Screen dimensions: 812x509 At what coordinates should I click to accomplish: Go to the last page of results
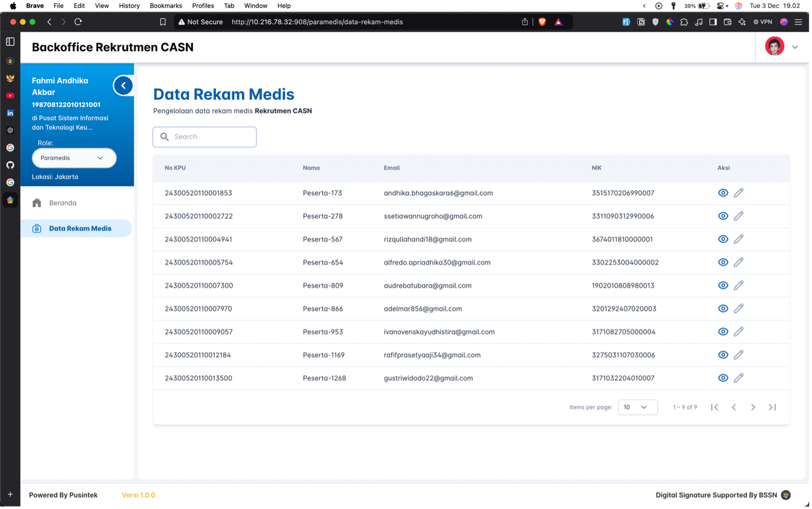point(772,407)
